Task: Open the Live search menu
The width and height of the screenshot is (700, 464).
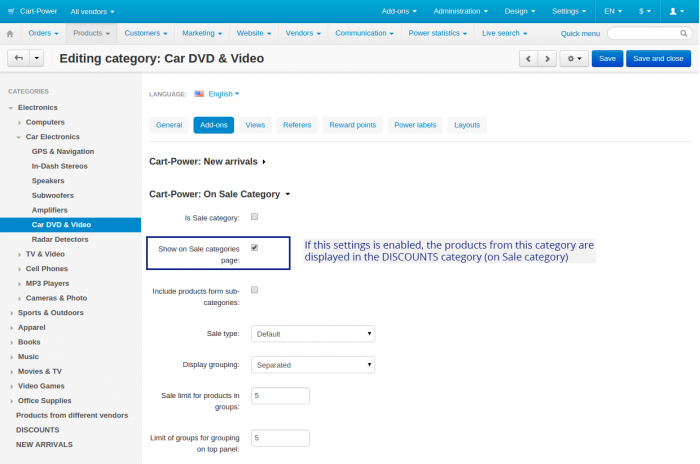Action: pos(504,33)
